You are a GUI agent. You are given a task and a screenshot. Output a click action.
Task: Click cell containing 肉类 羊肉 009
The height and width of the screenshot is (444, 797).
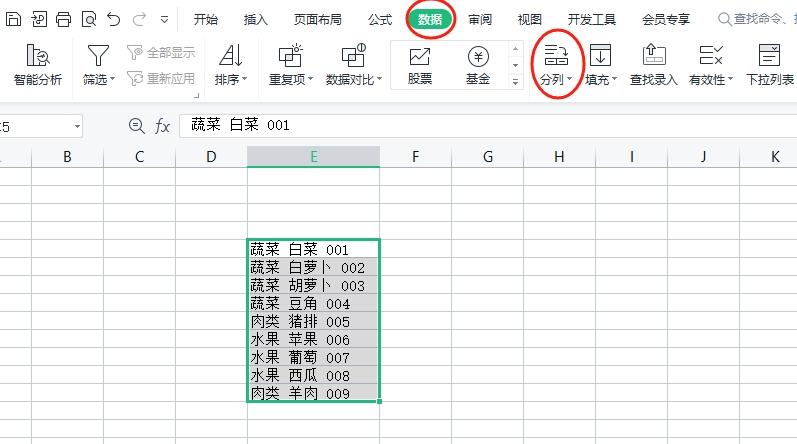pyautogui.click(x=314, y=393)
